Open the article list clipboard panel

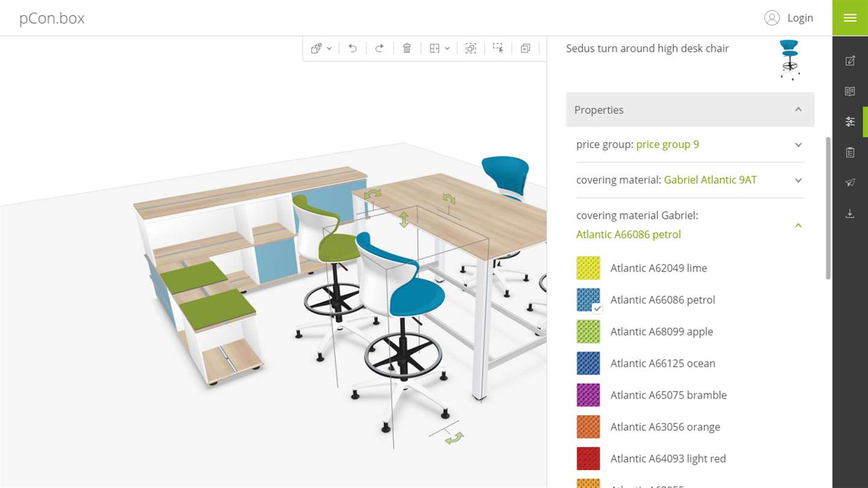[850, 152]
